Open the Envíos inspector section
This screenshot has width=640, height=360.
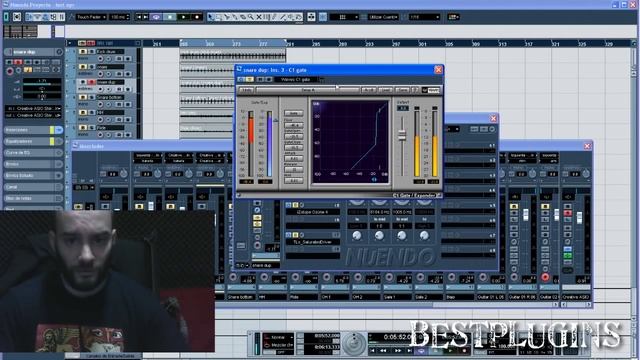33,164
